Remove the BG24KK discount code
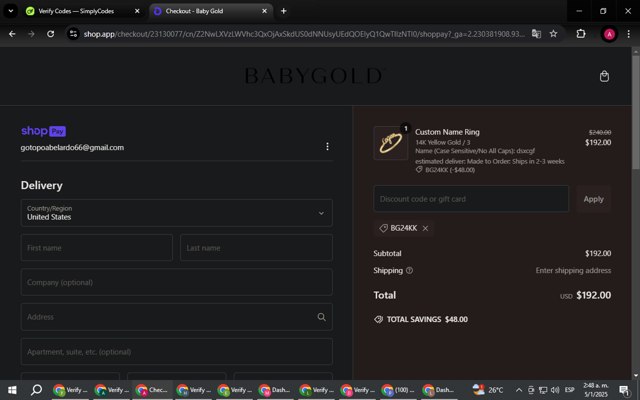 click(x=425, y=228)
